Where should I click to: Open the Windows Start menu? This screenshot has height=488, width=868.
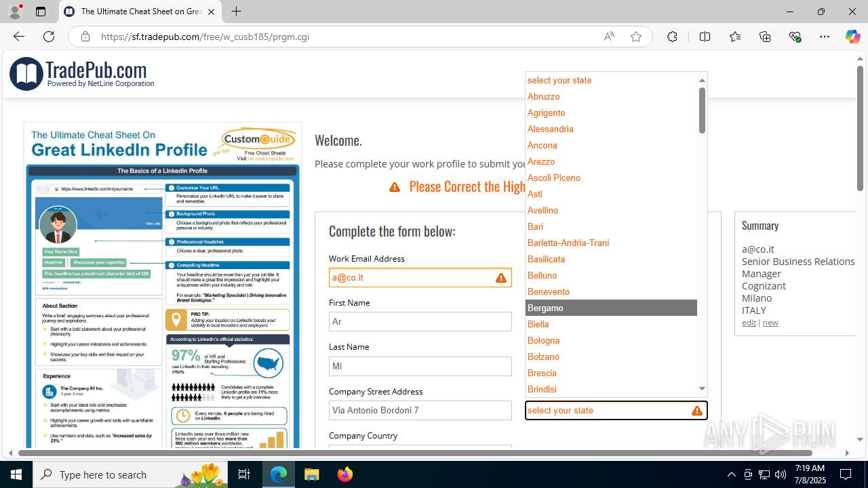pos(16,474)
